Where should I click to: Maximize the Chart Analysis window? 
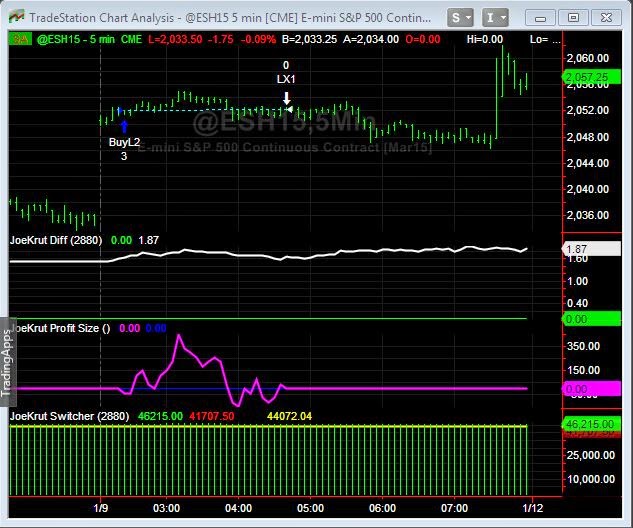[573, 18]
